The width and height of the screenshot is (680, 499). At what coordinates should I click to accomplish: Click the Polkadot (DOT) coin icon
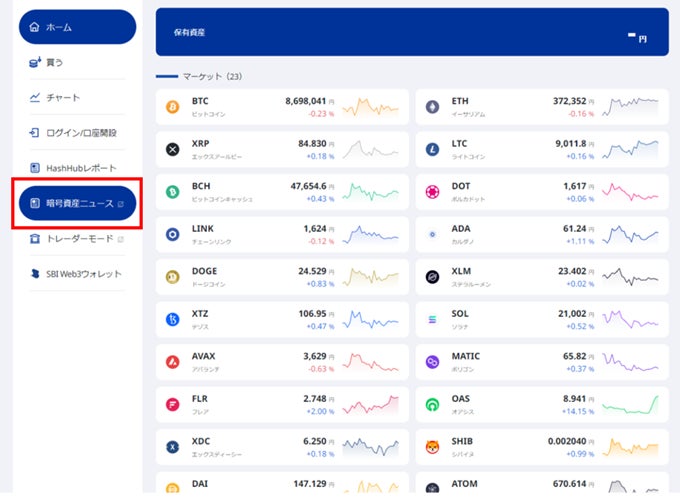click(432, 192)
